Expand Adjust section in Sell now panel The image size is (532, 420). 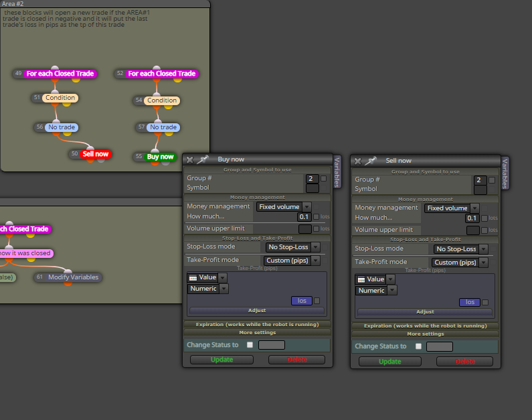[425, 312]
